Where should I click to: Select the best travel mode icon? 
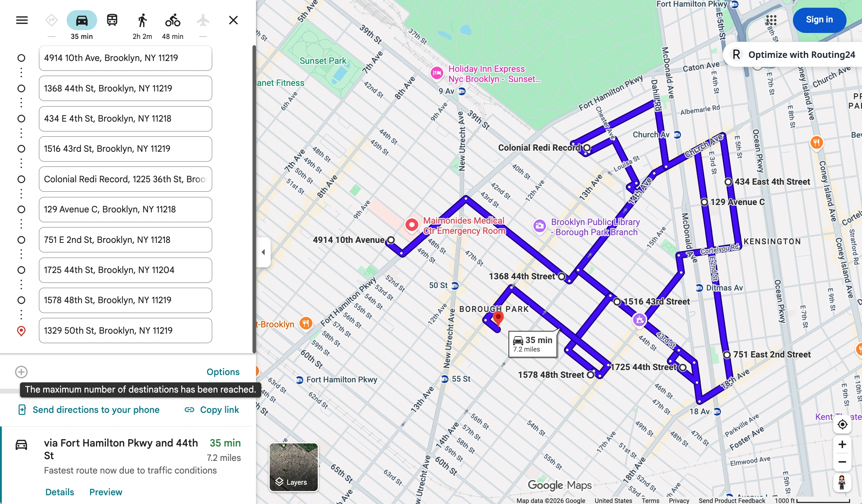52,20
